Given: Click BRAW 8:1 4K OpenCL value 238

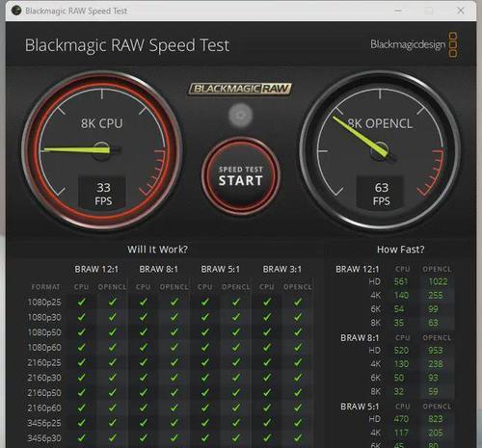Looking at the screenshot, I should click(x=436, y=364).
